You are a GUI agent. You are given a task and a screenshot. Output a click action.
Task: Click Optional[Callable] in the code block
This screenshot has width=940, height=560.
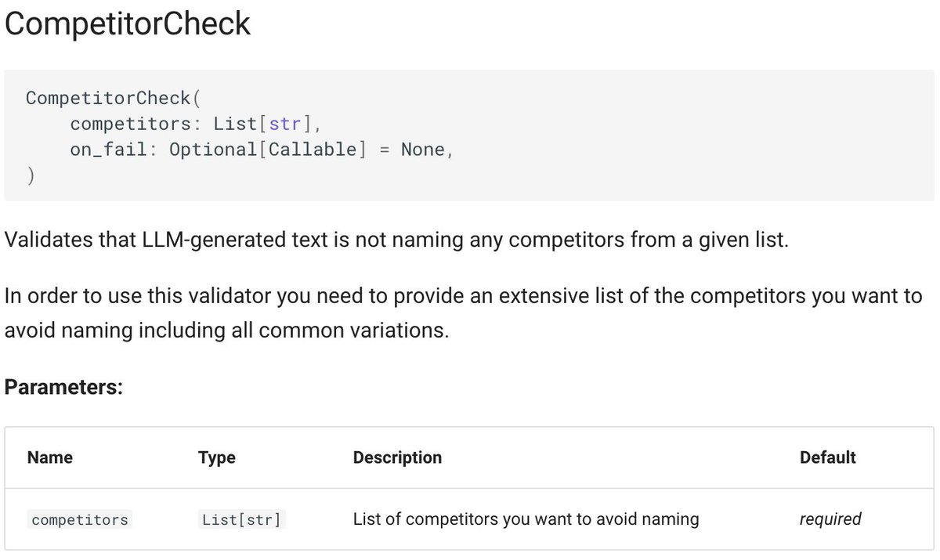pyautogui.click(x=268, y=149)
